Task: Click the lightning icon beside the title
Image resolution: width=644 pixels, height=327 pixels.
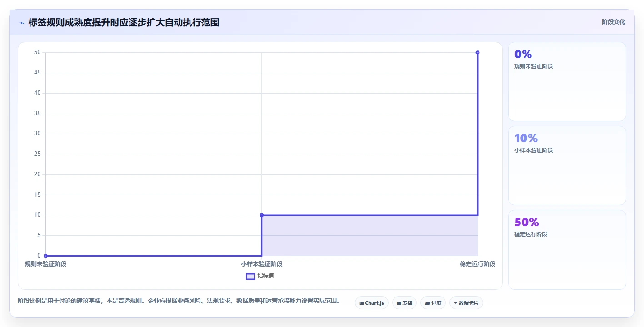Action: click(21, 23)
